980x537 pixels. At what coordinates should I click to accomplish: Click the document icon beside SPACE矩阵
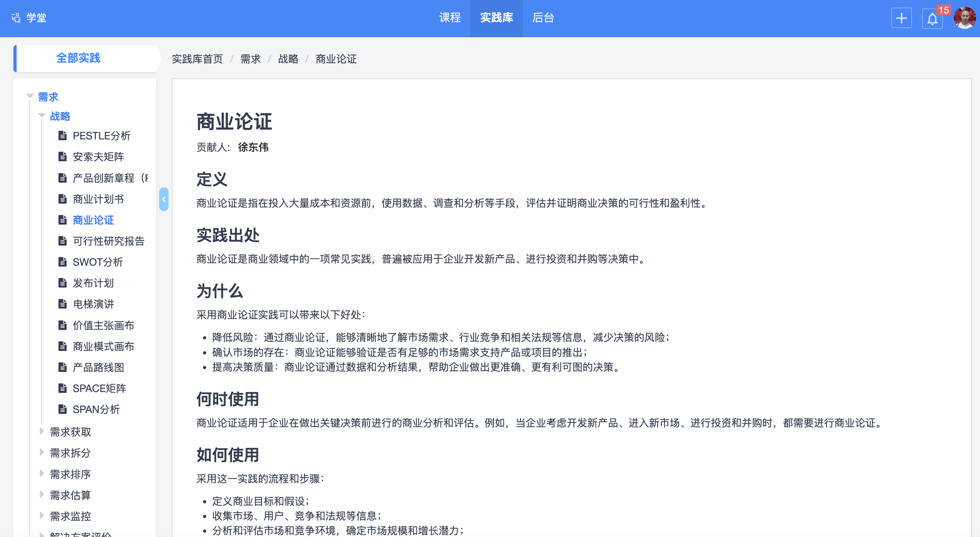[63, 388]
